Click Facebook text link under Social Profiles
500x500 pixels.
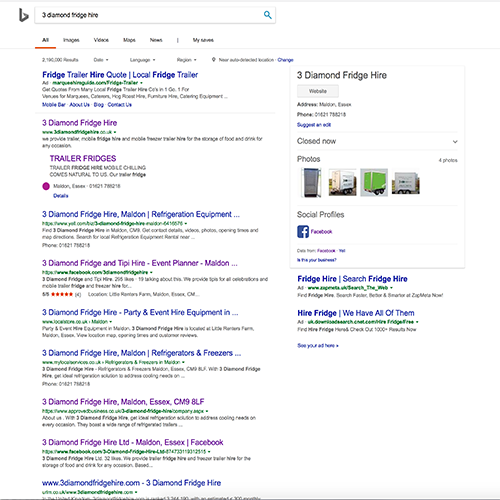point(321,232)
